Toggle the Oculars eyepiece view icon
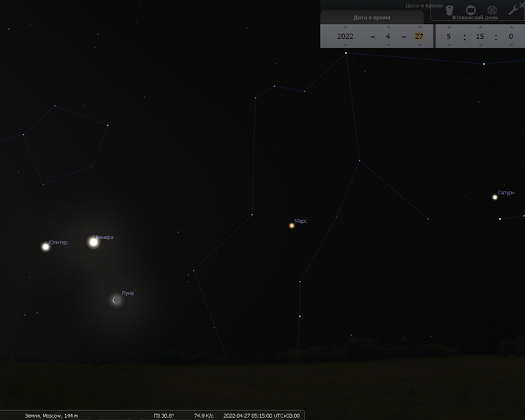The image size is (525, 420). (449, 10)
